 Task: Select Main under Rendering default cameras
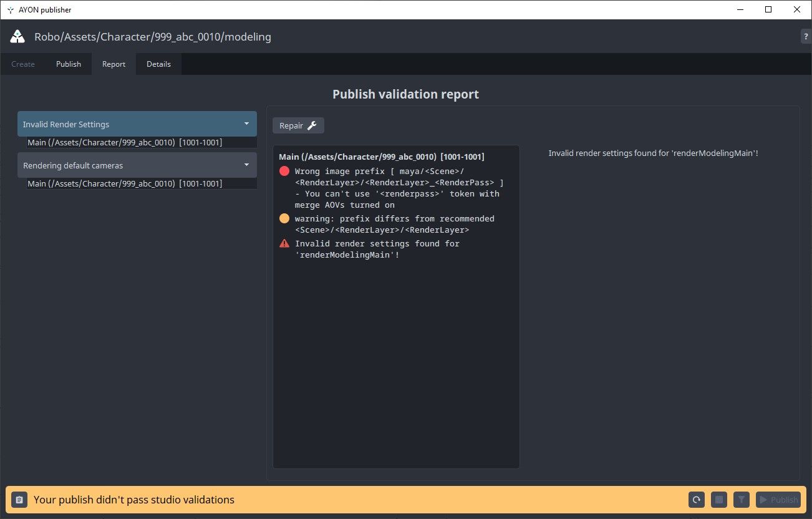tap(124, 183)
